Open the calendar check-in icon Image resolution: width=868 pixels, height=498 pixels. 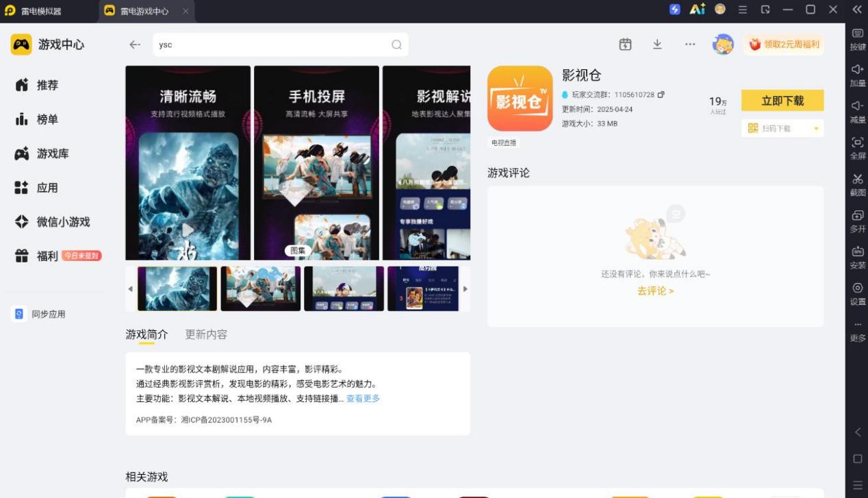pyautogui.click(x=625, y=44)
